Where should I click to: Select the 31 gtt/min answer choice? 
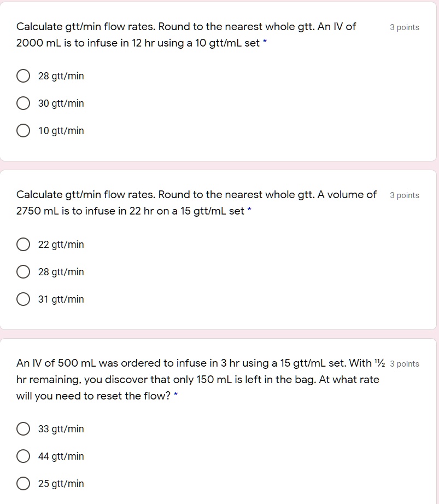coord(23,299)
